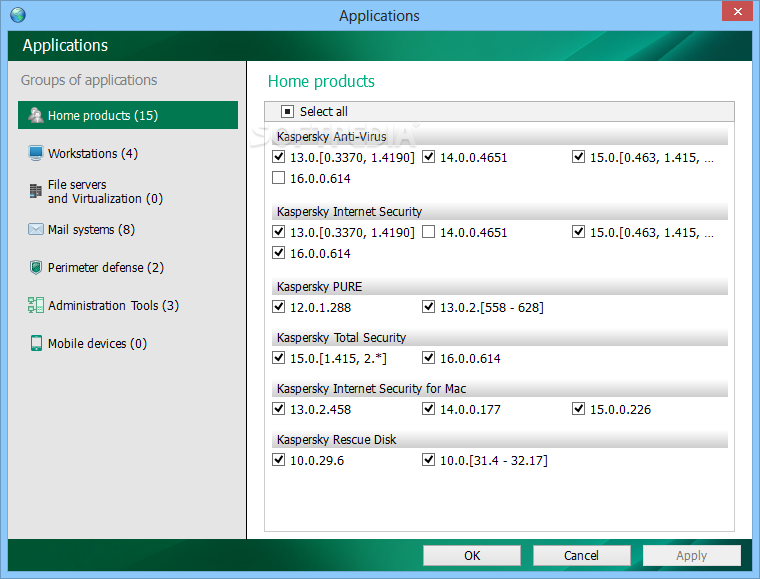Click the Administration Tools icon

35,305
